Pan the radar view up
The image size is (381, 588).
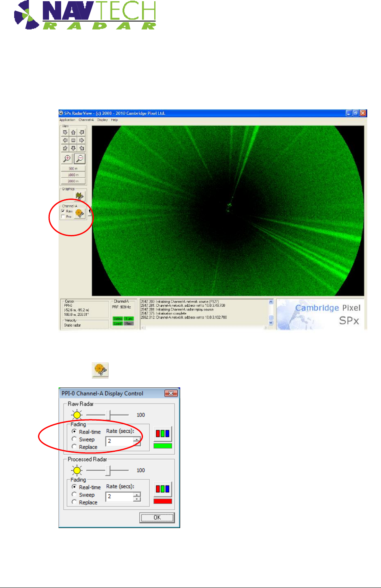[73, 133]
